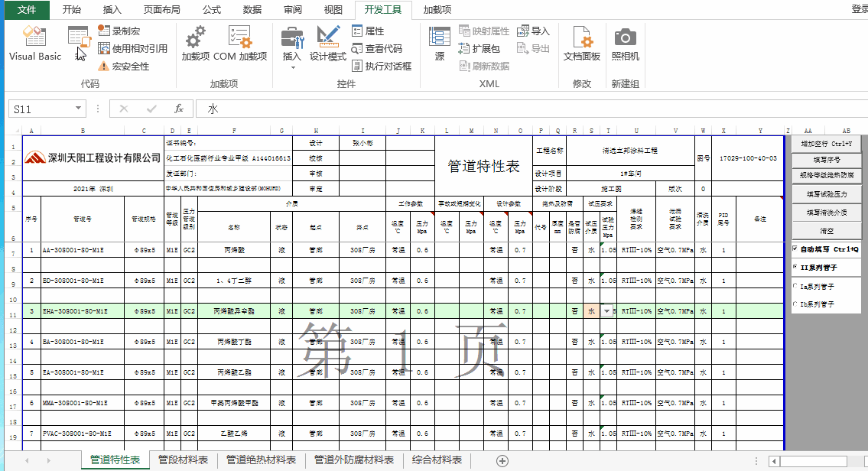Click 查看代码 to view code
Screen dimensions: 868x471
coord(377,49)
